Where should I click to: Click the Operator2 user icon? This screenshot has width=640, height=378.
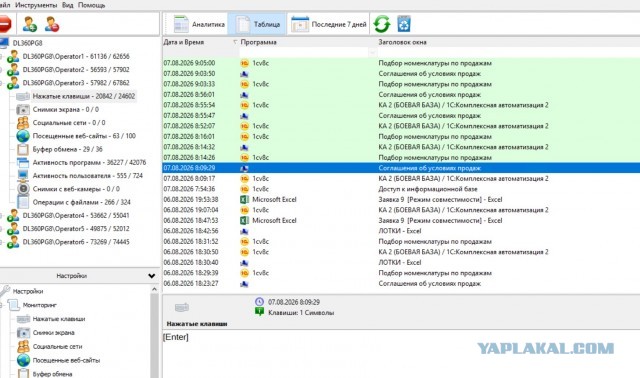click(13, 69)
